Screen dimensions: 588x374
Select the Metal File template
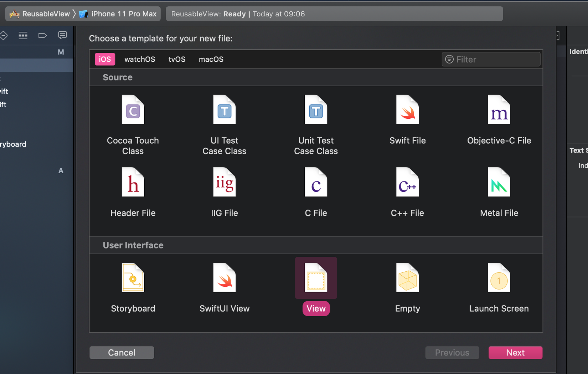click(499, 183)
